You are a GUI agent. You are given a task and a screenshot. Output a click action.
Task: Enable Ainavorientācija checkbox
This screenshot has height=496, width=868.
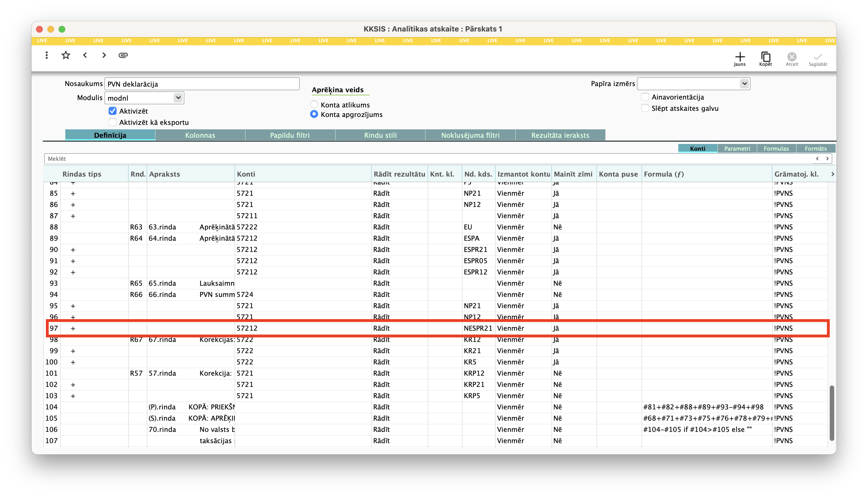(645, 97)
